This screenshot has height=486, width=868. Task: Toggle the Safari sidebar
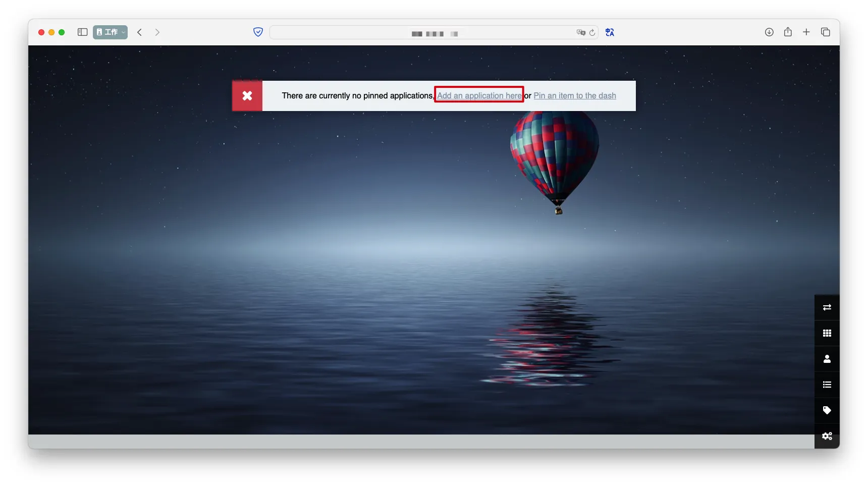point(83,32)
